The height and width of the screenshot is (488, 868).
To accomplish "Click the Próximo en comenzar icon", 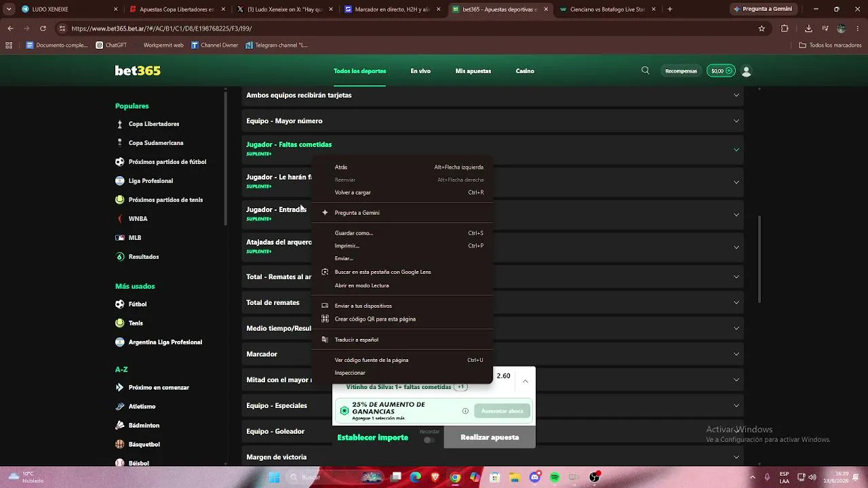I will pos(120,388).
